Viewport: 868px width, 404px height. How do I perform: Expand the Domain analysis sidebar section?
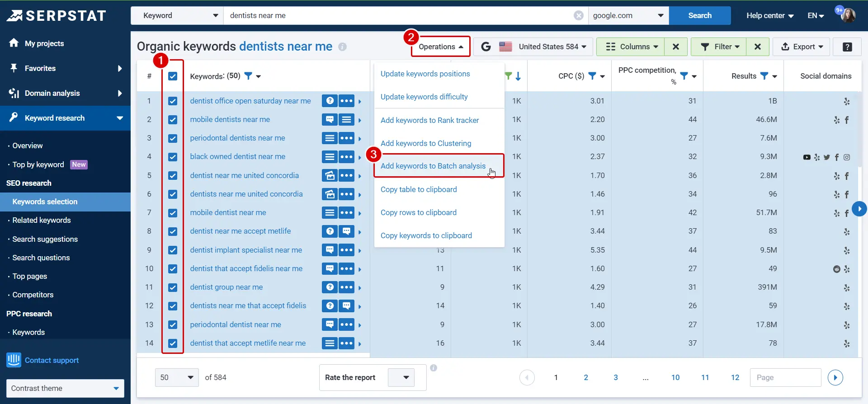[x=65, y=93]
